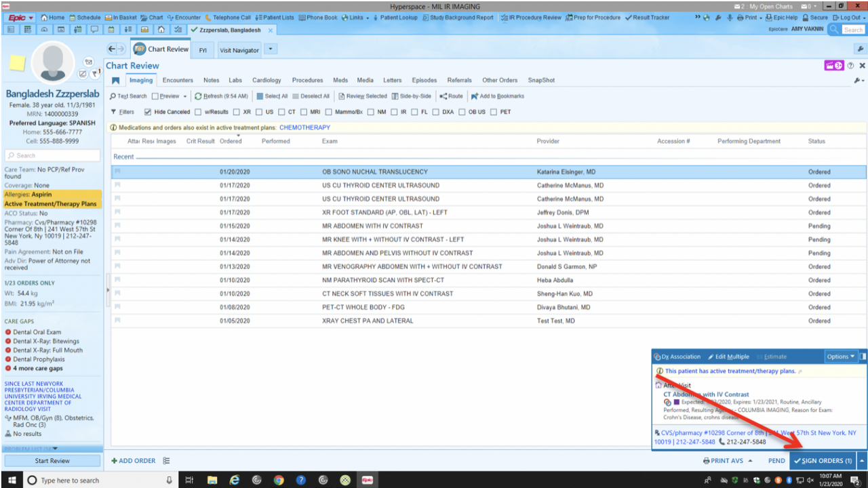868x488 pixels.
Task: Open the CHEMOTHERAPY treatment plan link
Action: pos(304,127)
